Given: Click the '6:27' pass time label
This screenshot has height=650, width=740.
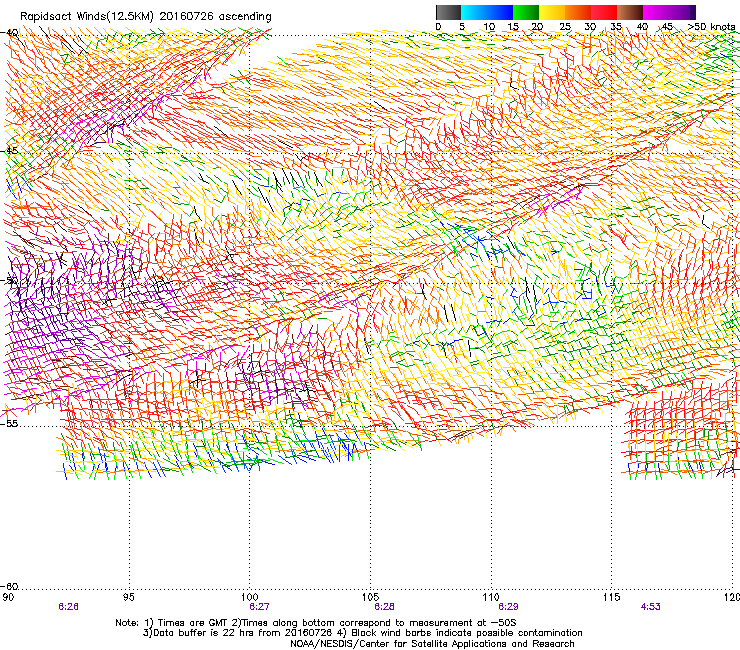Looking at the screenshot, I should click(259, 607).
